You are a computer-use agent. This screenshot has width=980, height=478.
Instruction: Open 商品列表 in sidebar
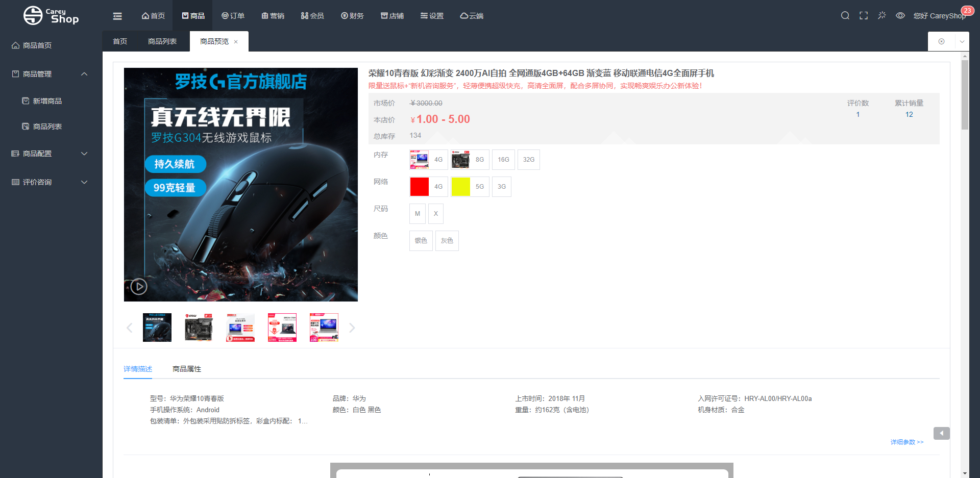tap(51, 127)
